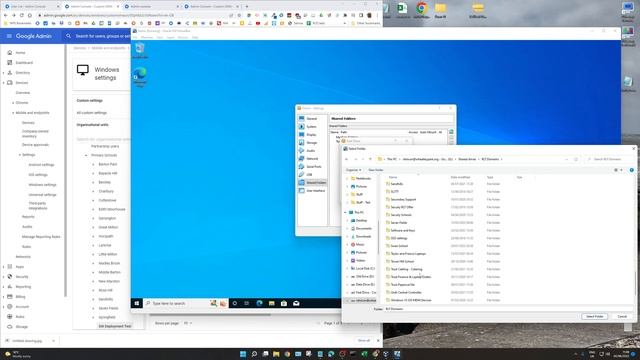Click the Search field in Select Folder dialog

coord(610,159)
